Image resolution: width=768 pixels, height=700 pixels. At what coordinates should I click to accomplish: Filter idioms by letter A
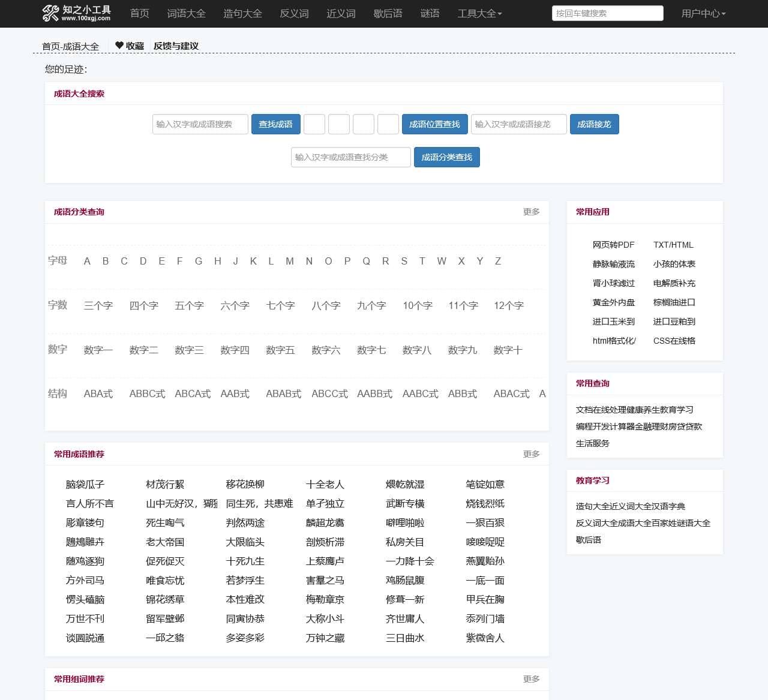pos(87,261)
